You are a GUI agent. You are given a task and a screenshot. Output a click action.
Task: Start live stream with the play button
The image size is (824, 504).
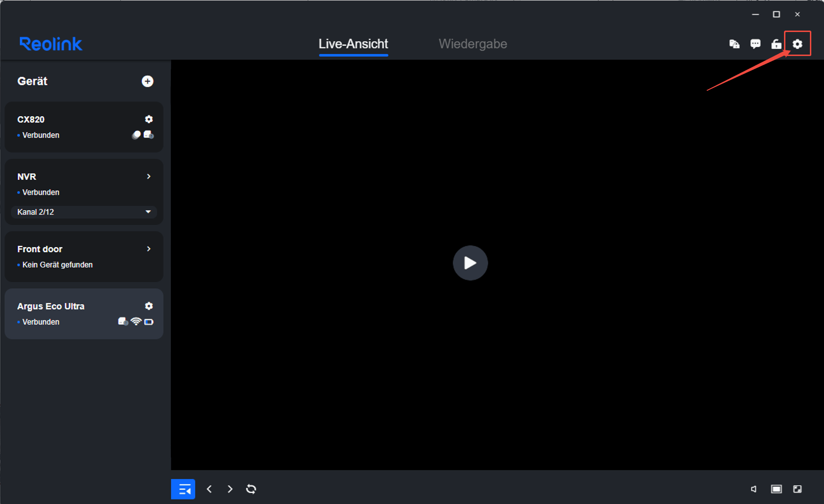[470, 263]
